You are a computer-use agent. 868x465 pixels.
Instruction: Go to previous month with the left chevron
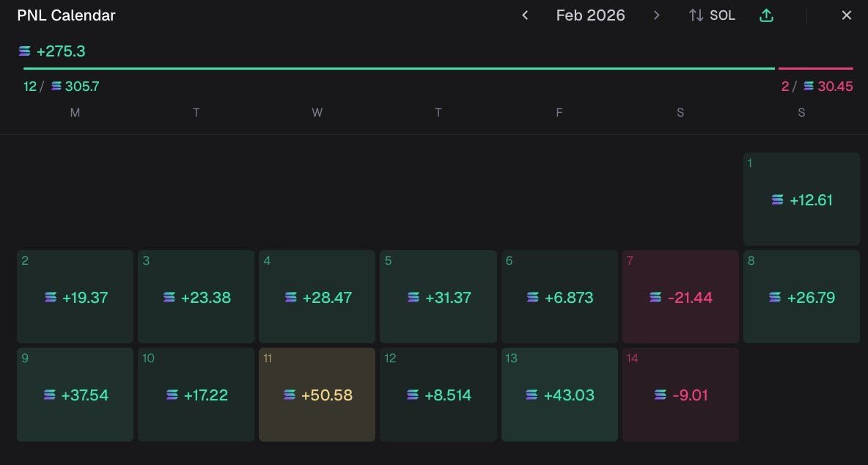tap(525, 15)
